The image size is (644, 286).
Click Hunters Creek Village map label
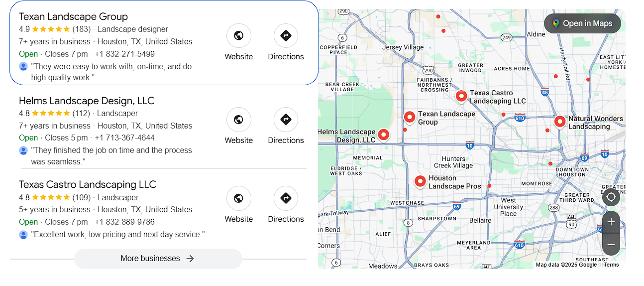(453, 162)
